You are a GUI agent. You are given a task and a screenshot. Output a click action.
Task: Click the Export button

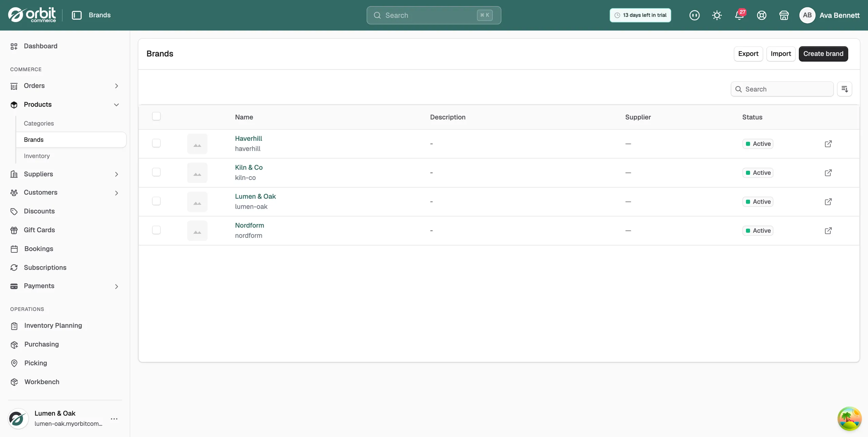pyautogui.click(x=748, y=54)
